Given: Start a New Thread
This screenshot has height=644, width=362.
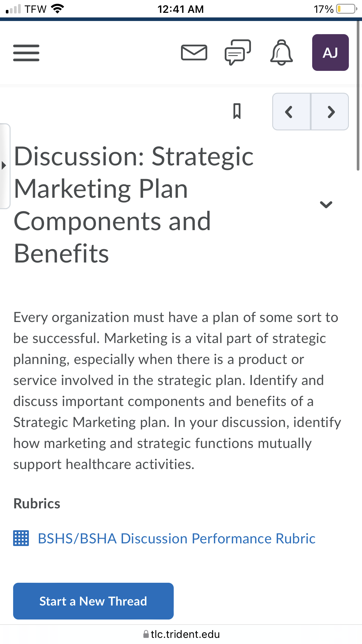Looking at the screenshot, I should click(93, 601).
